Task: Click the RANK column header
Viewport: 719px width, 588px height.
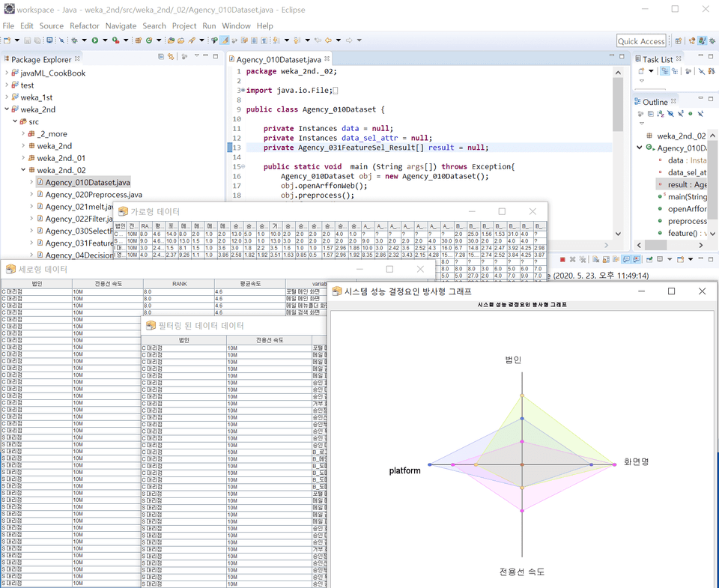Action: tap(179, 284)
